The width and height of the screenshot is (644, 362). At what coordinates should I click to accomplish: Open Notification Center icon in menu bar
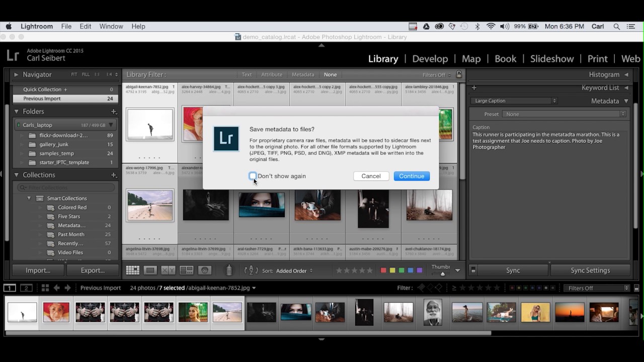point(631,27)
